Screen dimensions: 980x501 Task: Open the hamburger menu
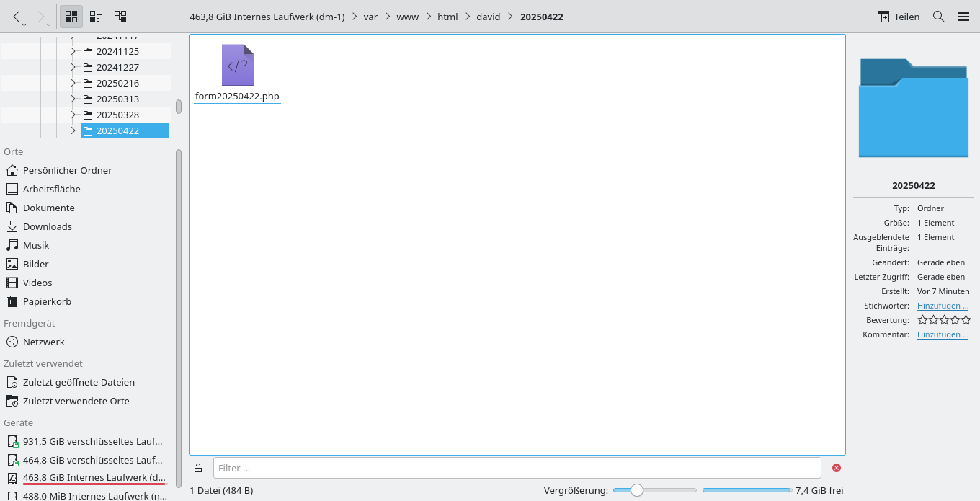click(x=963, y=17)
